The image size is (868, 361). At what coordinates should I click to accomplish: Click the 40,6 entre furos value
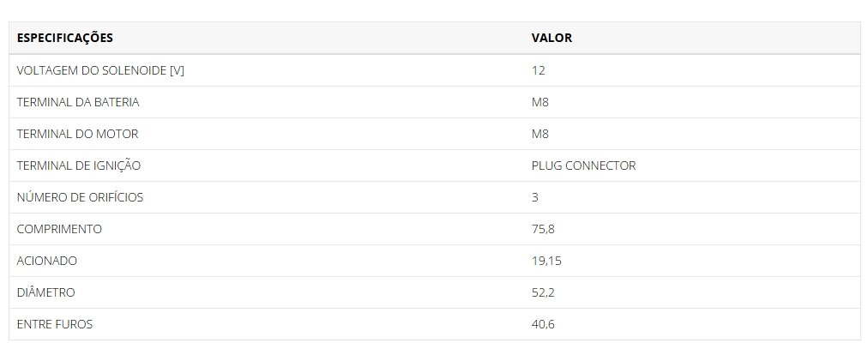[542, 324]
